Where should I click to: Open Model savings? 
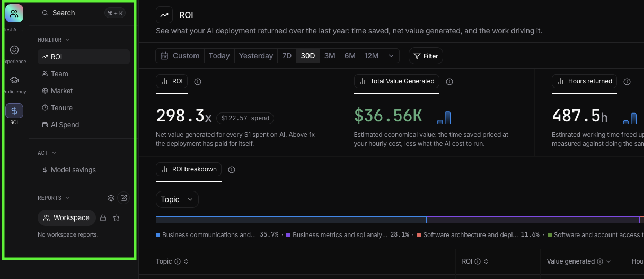[x=84, y=170]
